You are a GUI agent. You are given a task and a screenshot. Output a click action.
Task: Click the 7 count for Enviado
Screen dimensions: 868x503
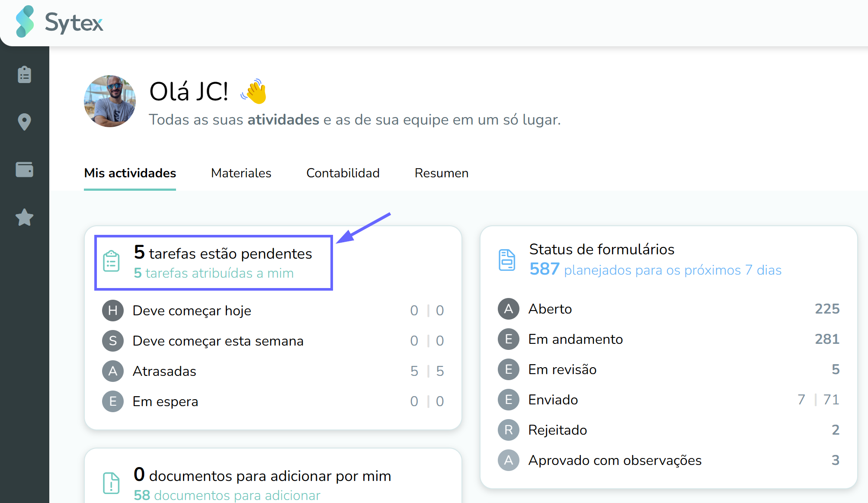[801, 400]
